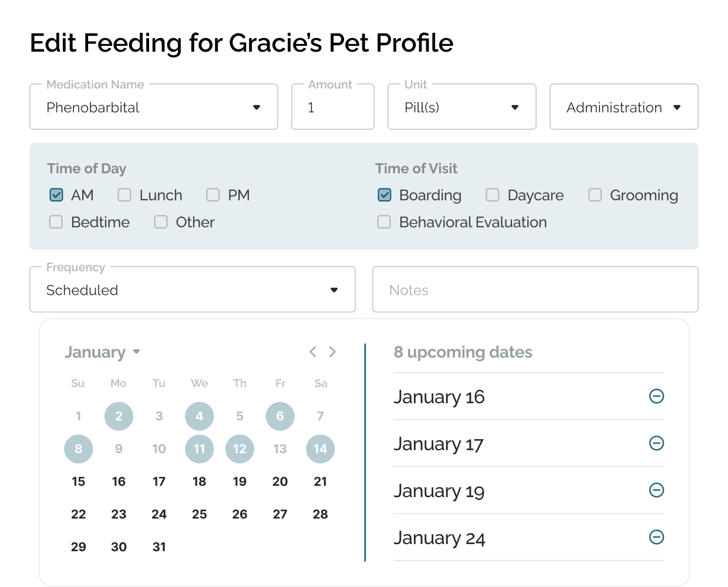Open the Administration dropdown

623,107
